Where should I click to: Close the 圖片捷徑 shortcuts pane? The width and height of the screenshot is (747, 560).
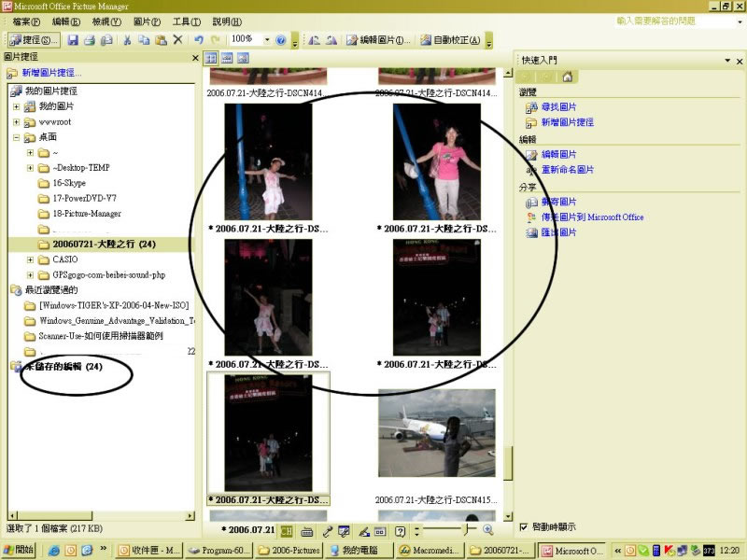195,58
